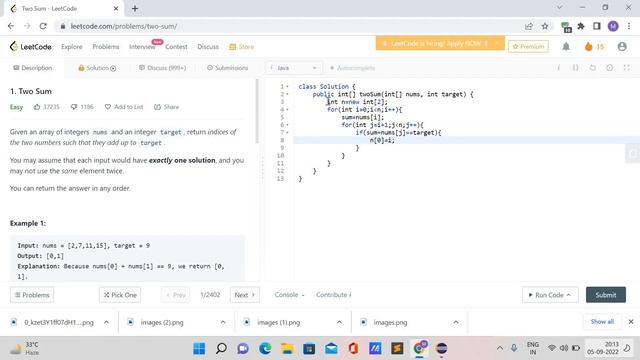Bookmark this page with star icon
Viewport: 640px width, 360px height.
pos(545,26)
